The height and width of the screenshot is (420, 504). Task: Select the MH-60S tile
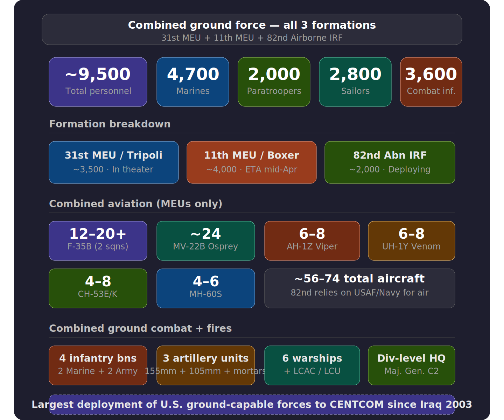click(x=206, y=288)
